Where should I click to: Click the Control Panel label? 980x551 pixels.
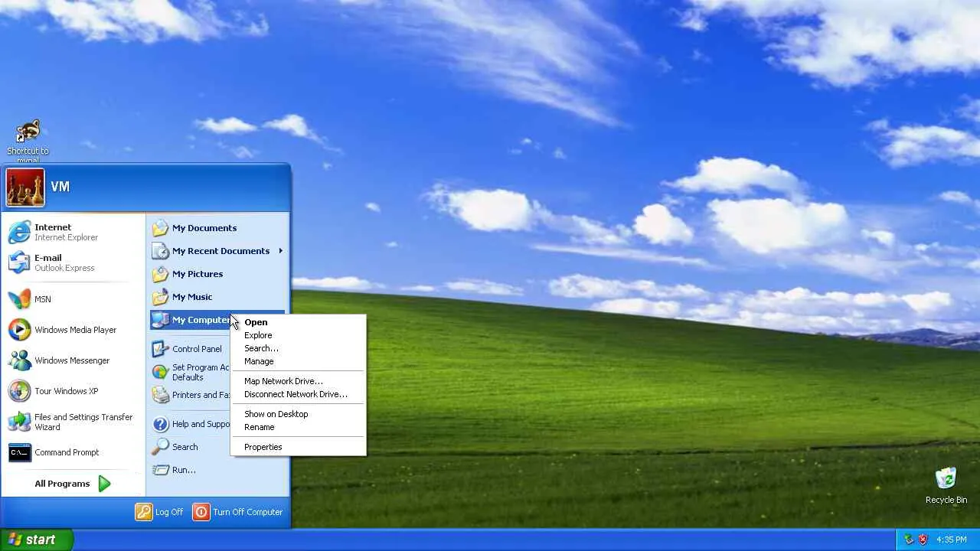pos(197,349)
